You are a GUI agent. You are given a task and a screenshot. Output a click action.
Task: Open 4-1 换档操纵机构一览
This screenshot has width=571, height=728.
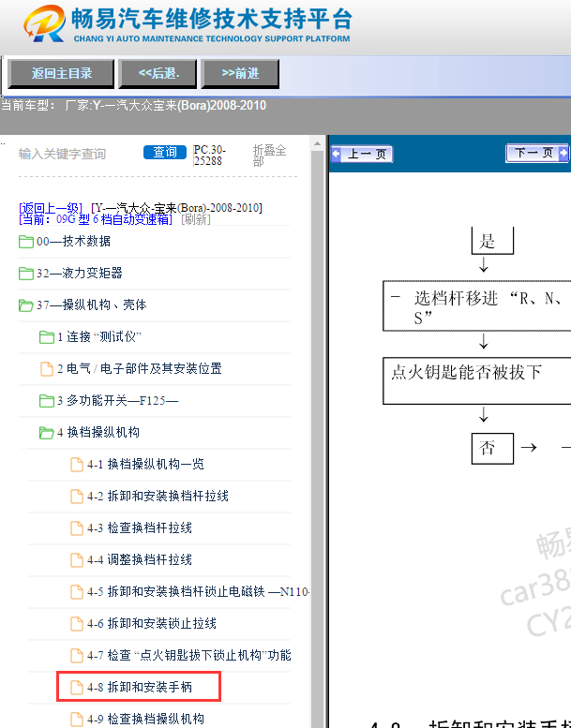[x=145, y=465]
